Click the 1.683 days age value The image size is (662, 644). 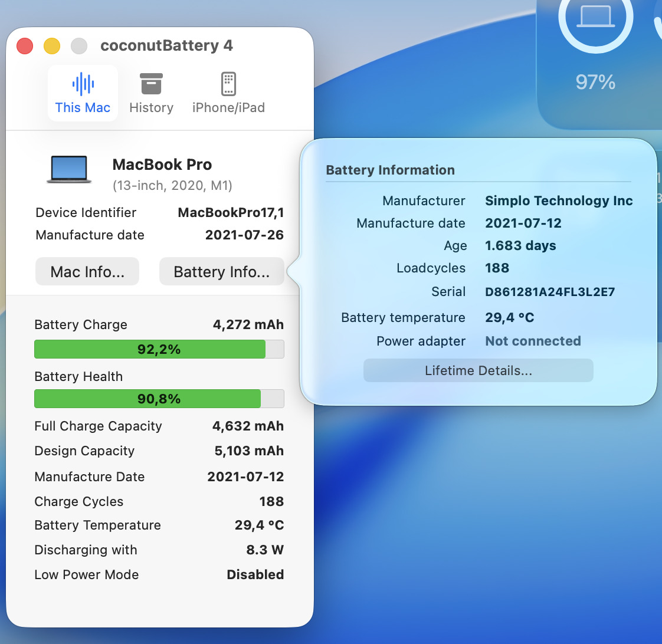(520, 245)
